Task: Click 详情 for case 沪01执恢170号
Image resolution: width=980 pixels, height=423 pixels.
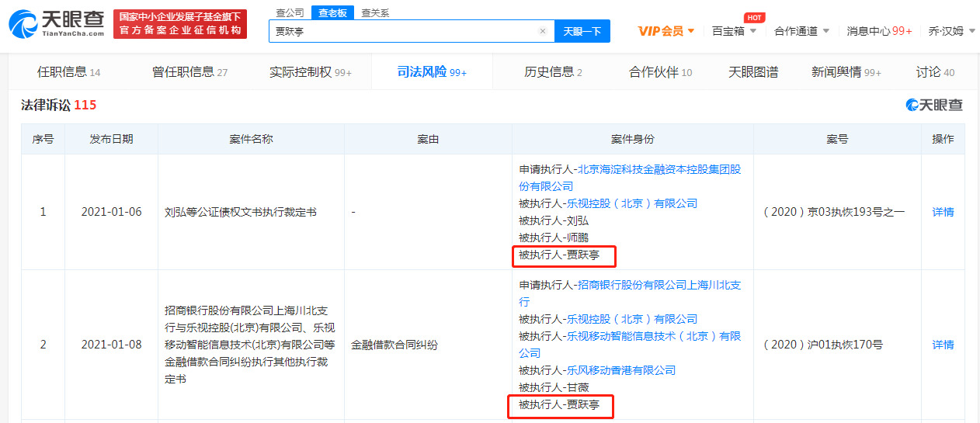Action: pyautogui.click(x=943, y=345)
